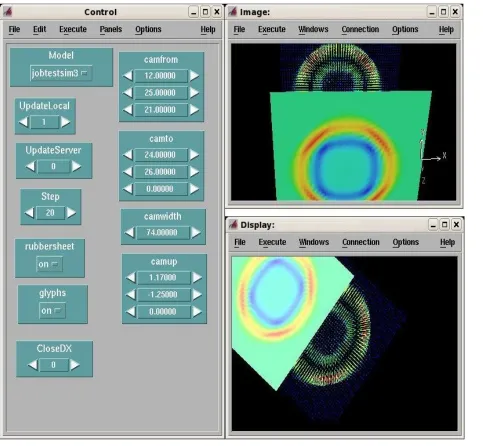This screenshot has width=483, height=446.
Task: Decrease camfrom 25.00000 with left arrow
Action: [128, 92]
